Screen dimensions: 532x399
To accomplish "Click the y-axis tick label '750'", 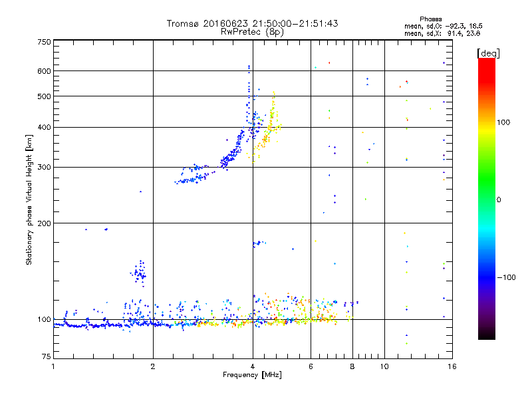I will point(44,42).
